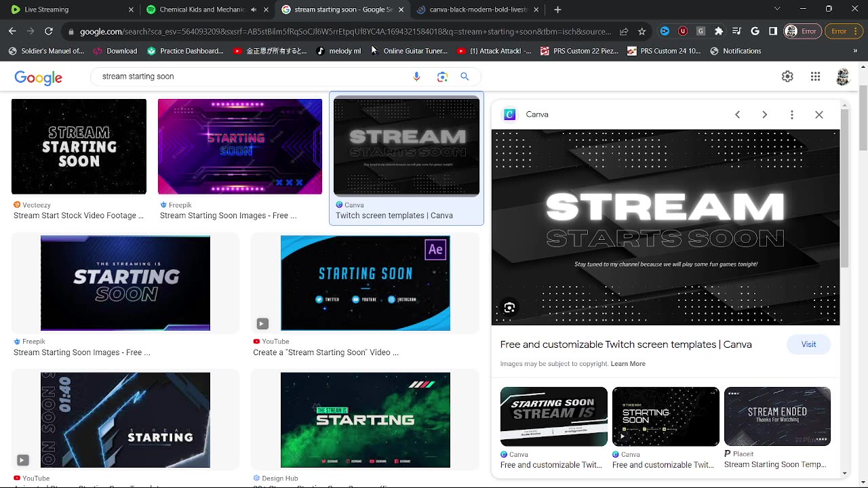Open the Practice Dashboard bookmark

(x=185, y=51)
